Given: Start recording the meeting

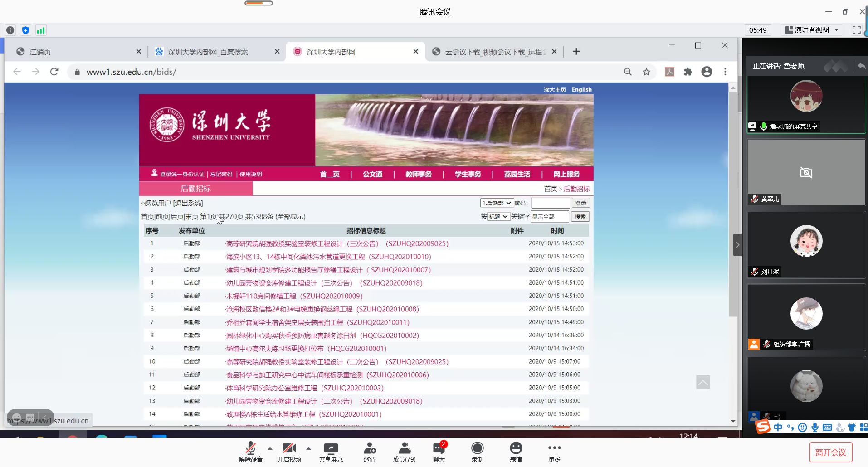Looking at the screenshot, I should (x=477, y=449).
